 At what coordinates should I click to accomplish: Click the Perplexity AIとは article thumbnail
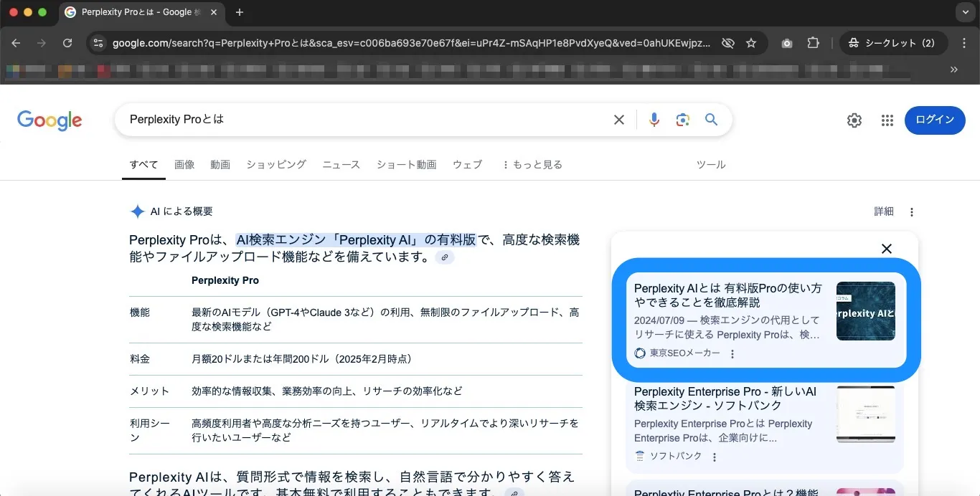click(x=865, y=311)
